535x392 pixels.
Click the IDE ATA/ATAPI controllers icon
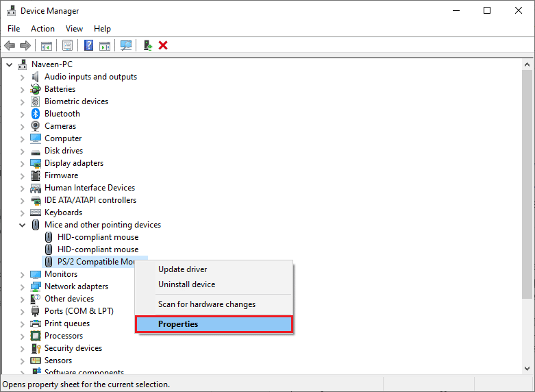click(x=36, y=200)
